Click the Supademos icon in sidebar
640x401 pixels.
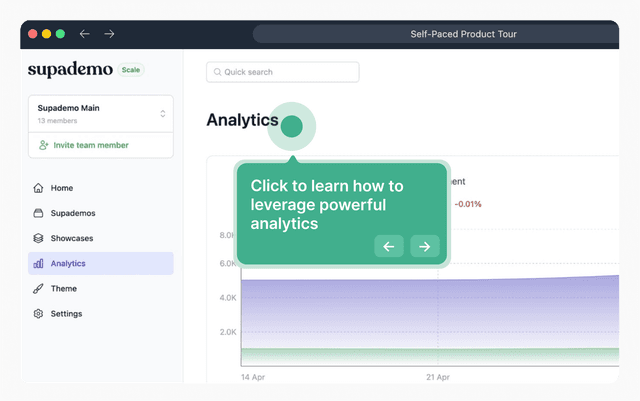(x=38, y=213)
